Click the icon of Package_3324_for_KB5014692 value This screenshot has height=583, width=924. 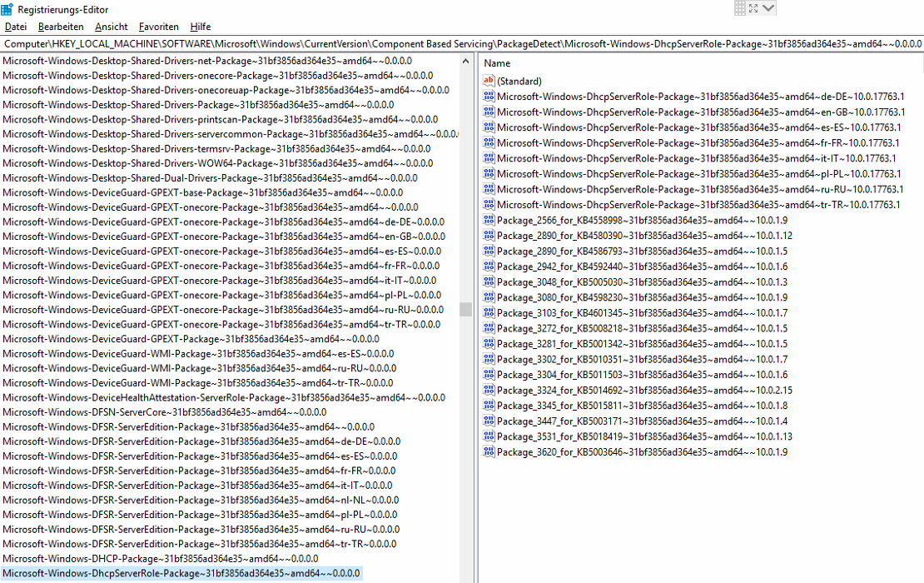tap(489, 390)
